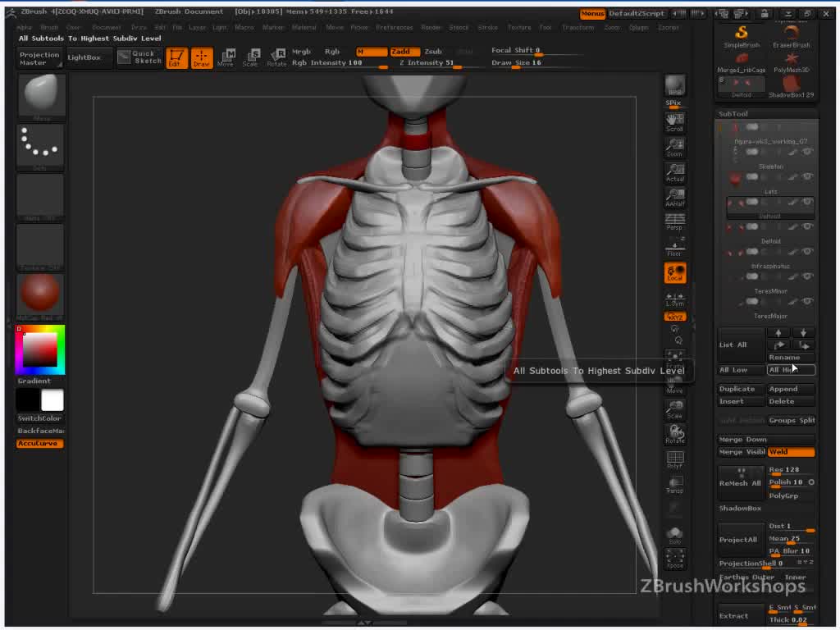Screen dimensions: 840x630
Task: Toggle the Skeleton subtool eye icon
Action: 807,152
